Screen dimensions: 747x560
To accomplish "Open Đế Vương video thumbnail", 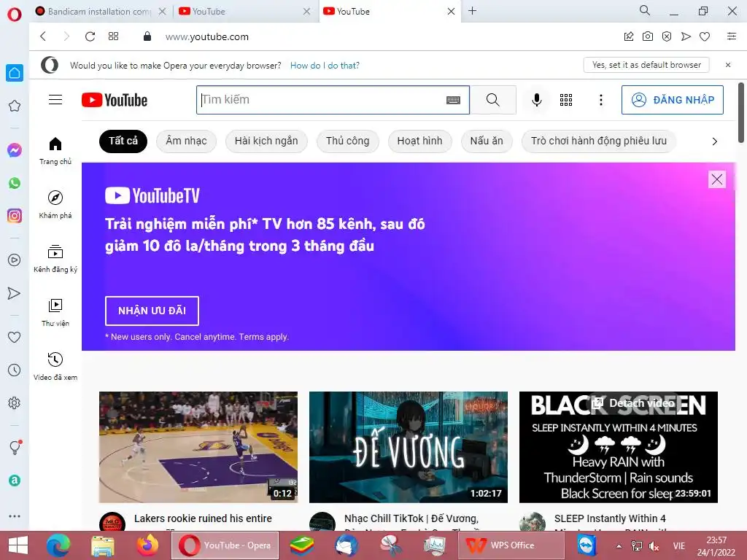I will click(409, 447).
